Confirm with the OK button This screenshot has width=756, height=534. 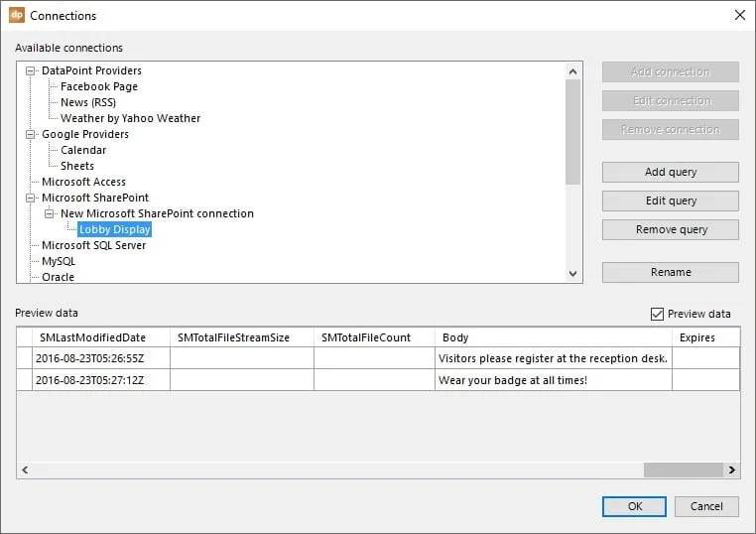click(635, 506)
